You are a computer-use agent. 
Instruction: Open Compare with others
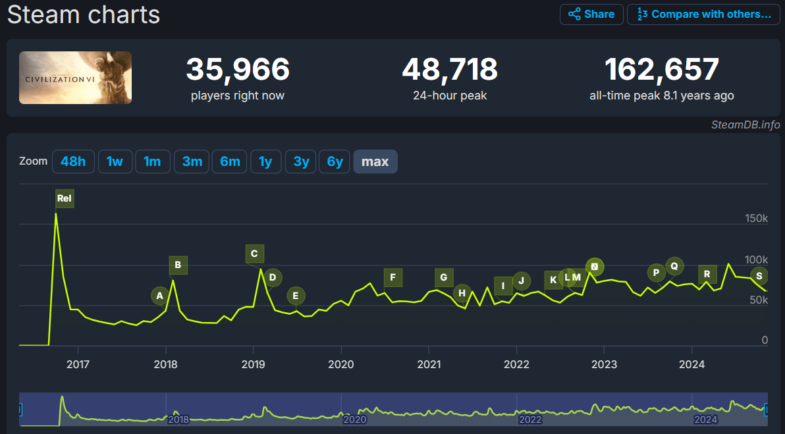(x=704, y=14)
